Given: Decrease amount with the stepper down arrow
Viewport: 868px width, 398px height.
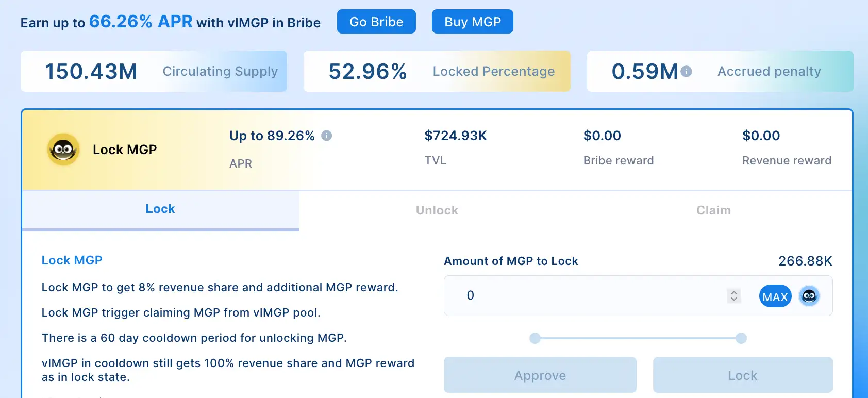Looking at the screenshot, I should click(x=734, y=299).
